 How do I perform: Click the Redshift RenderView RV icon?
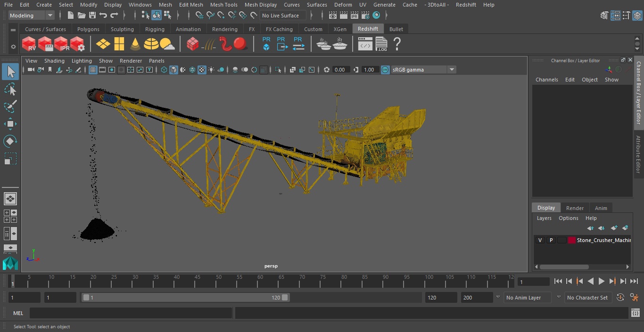coord(29,44)
